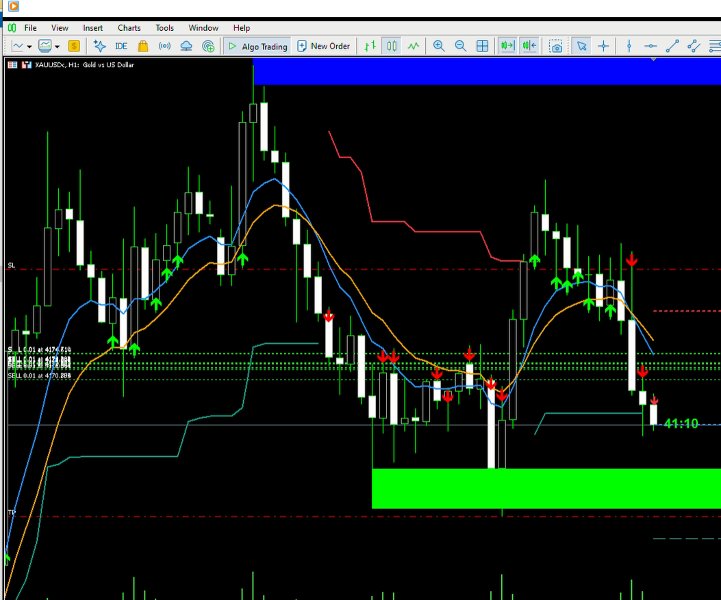Viewport: 721px width, 600px height.
Task: Select the Fibonacci retracement tool at toolbar edge
Action: [715, 46]
